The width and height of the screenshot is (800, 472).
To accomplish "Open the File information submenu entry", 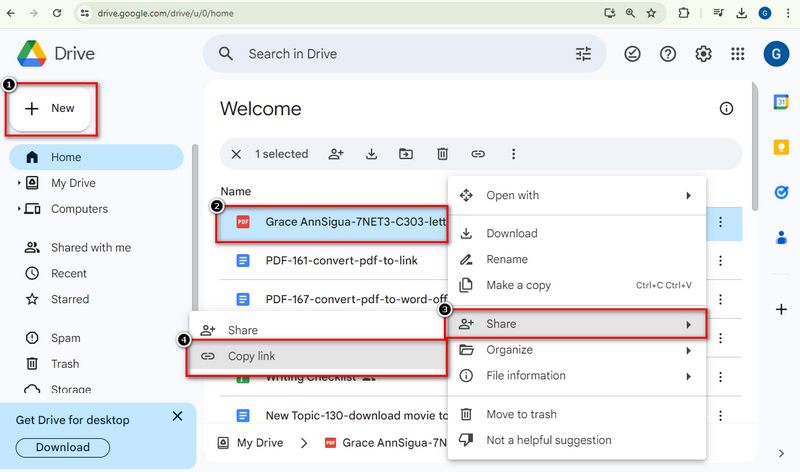I will 577,376.
